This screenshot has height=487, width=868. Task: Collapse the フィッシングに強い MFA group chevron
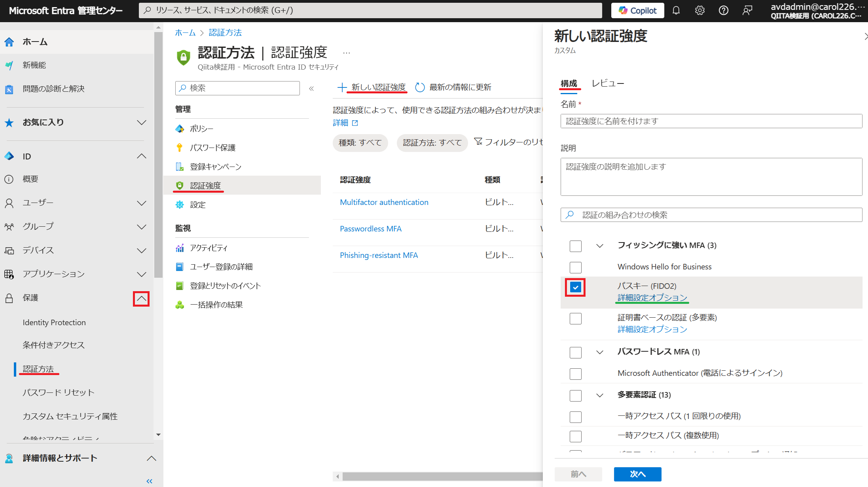pyautogui.click(x=600, y=246)
